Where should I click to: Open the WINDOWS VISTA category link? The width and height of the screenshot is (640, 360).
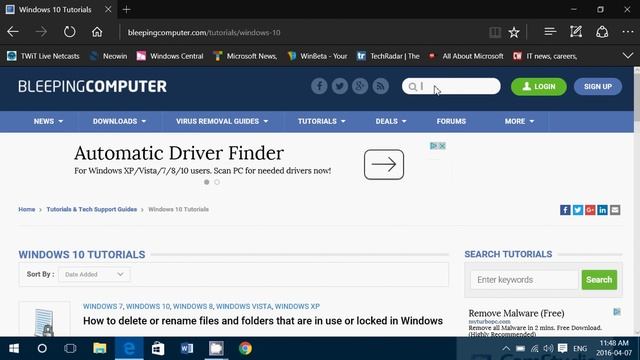(244, 306)
